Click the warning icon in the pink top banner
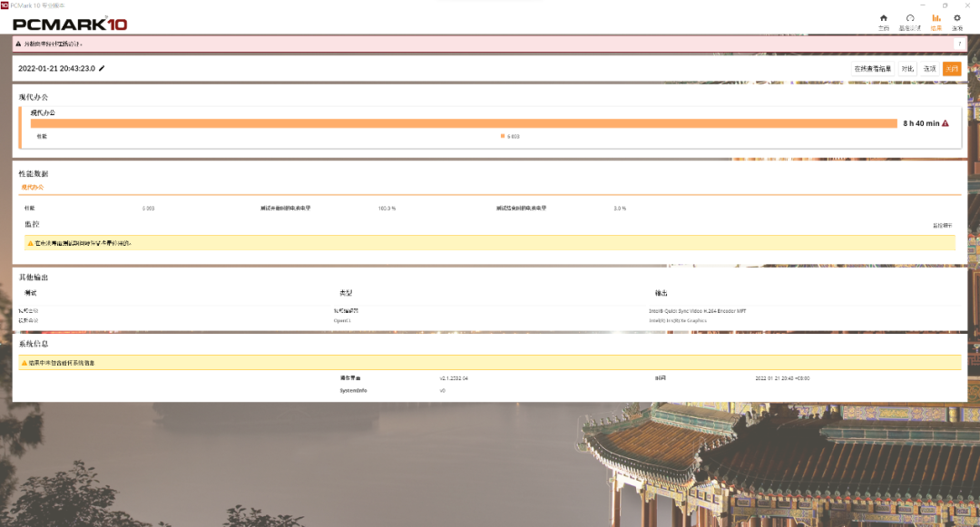The image size is (980, 527). [x=18, y=44]
